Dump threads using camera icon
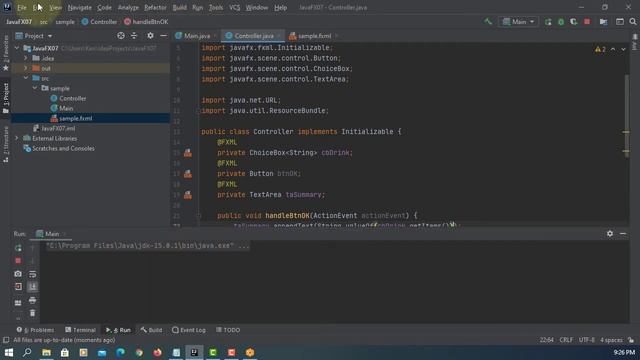Screen dimensions: 640x360 18,274
